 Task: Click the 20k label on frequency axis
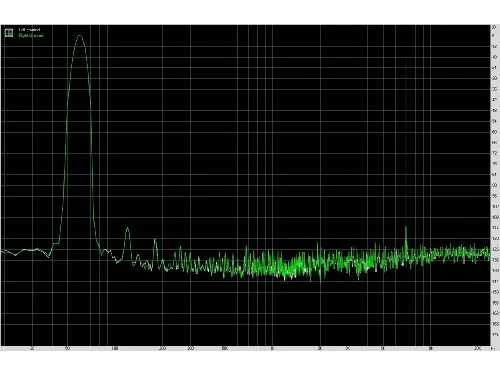(478, 349)
